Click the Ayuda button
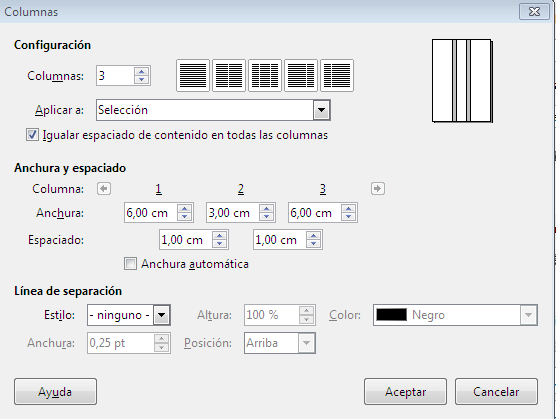This screenshot has width=556, height=419. click(x=55, y=391)
